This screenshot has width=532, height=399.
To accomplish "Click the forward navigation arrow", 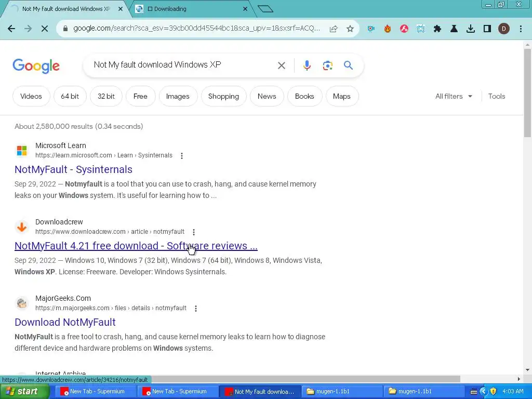I will [x=28, y=29].
